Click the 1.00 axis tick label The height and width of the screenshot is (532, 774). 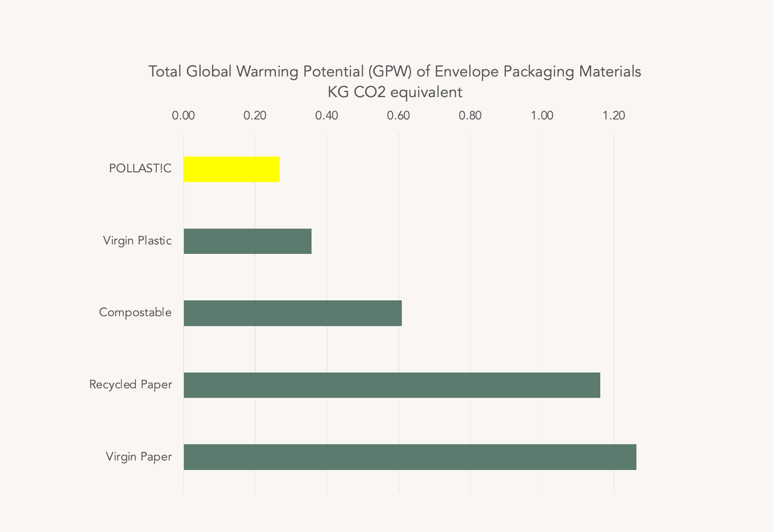pos(542,116)
